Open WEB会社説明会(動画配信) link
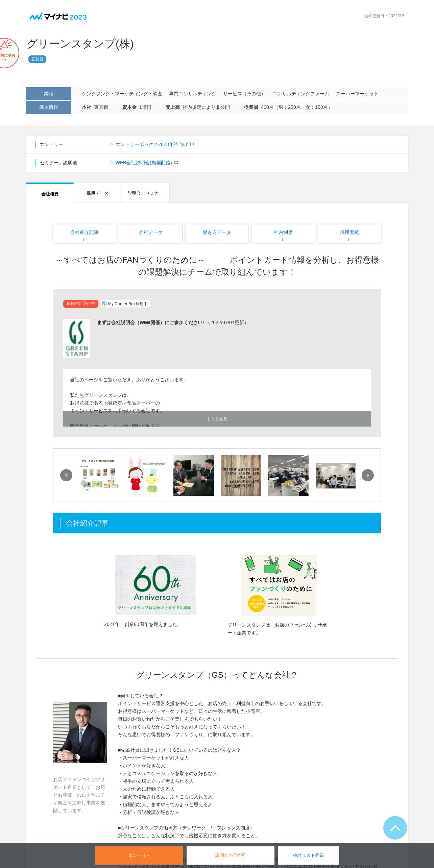 coord(144,163)
